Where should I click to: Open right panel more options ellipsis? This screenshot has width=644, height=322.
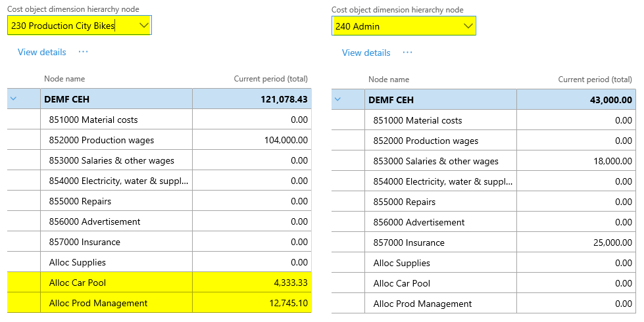pyautogui.click(x=407, y=53)
